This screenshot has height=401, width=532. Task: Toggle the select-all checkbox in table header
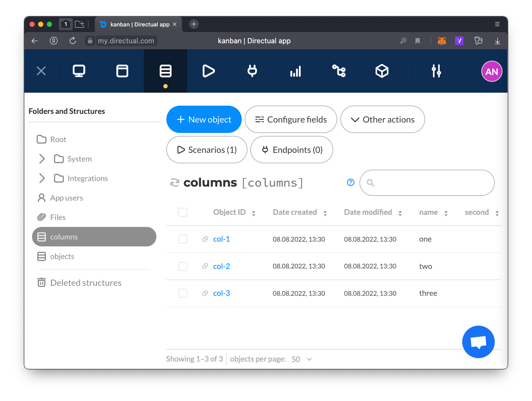183,212
